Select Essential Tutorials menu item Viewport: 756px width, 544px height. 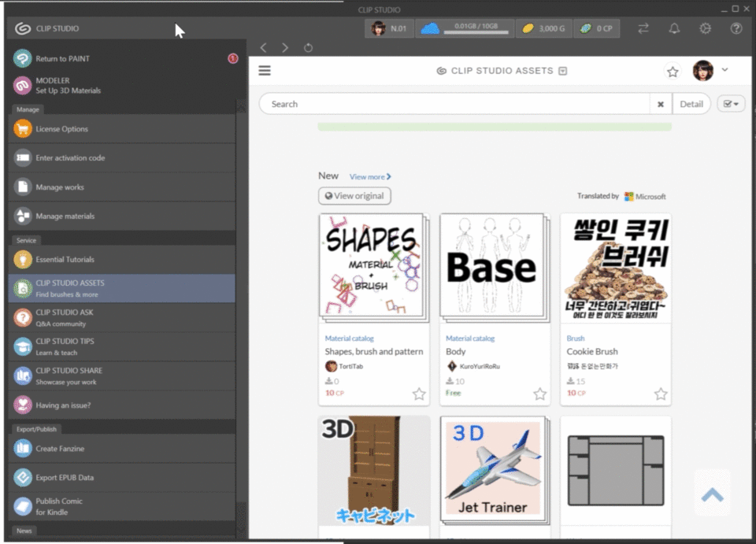tap(122, 259)
